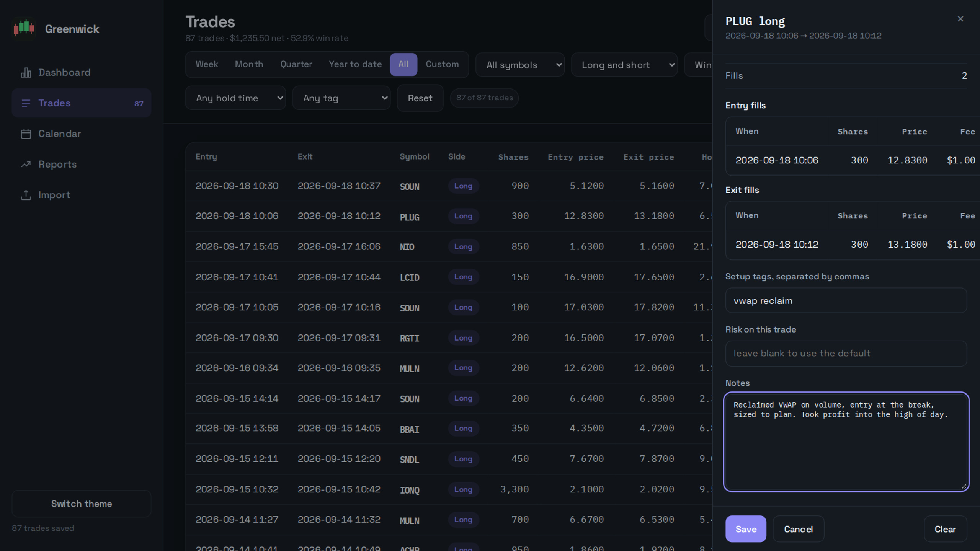
Task: Click the Switch theme button
Action: (82, 504)
